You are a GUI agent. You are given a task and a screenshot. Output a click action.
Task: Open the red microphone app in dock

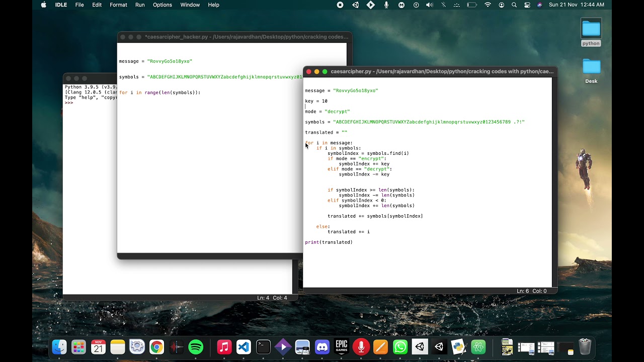pos(361,347)
